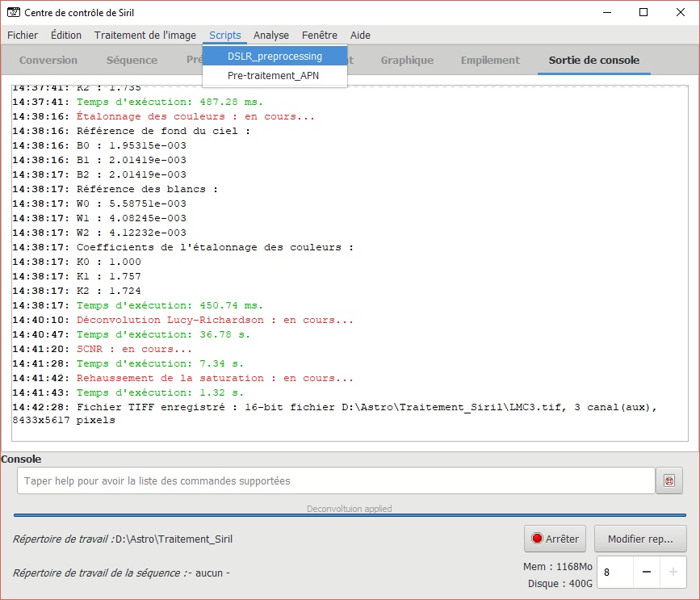The height and width of the screenshot is (600, 700).
Task: Increase the thread count with the plus button
Action: 673,572
